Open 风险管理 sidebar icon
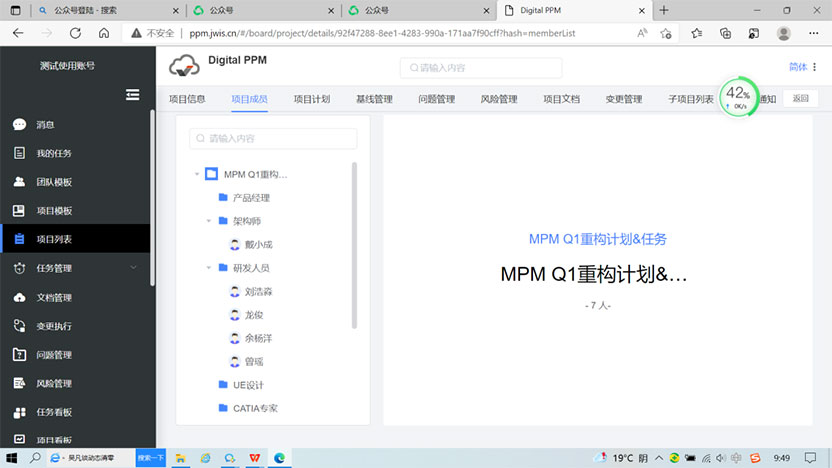This screenshot has height=468, width=832. [20, 383]
